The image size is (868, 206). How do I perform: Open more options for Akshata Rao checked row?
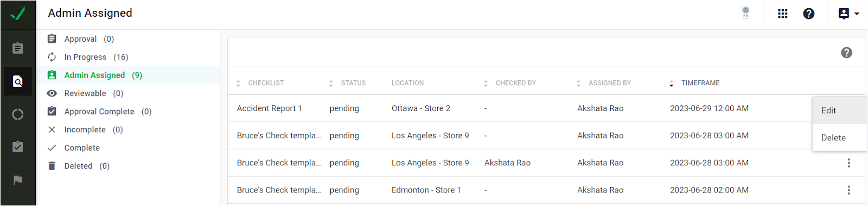848,163
